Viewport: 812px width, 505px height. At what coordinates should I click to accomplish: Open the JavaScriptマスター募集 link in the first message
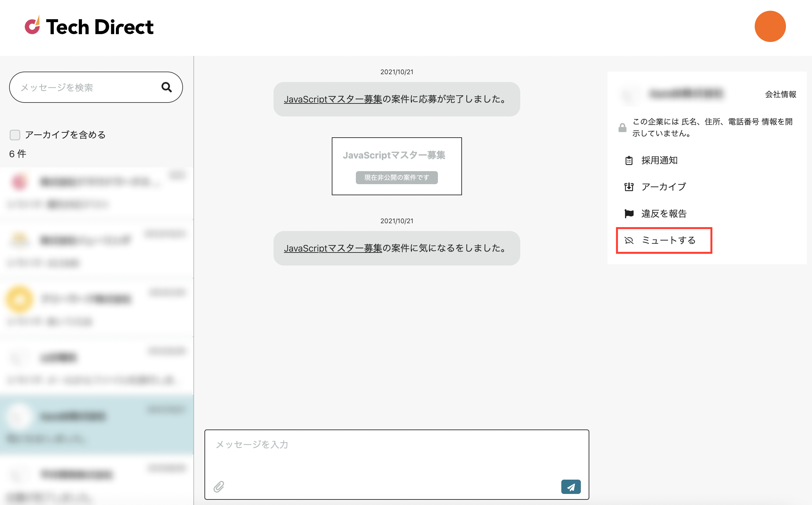[333, 99]
